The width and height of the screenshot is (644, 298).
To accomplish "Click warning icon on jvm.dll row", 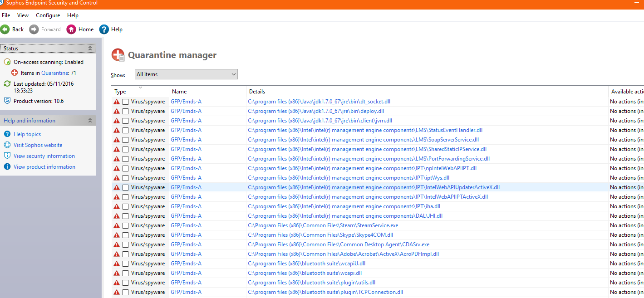I will tap(117, 121).
